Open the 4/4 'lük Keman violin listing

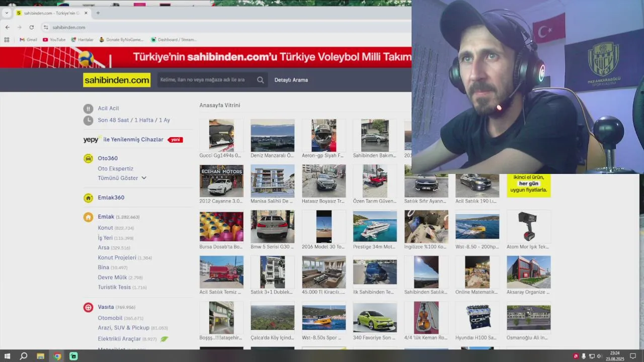(x=426, y=318)
